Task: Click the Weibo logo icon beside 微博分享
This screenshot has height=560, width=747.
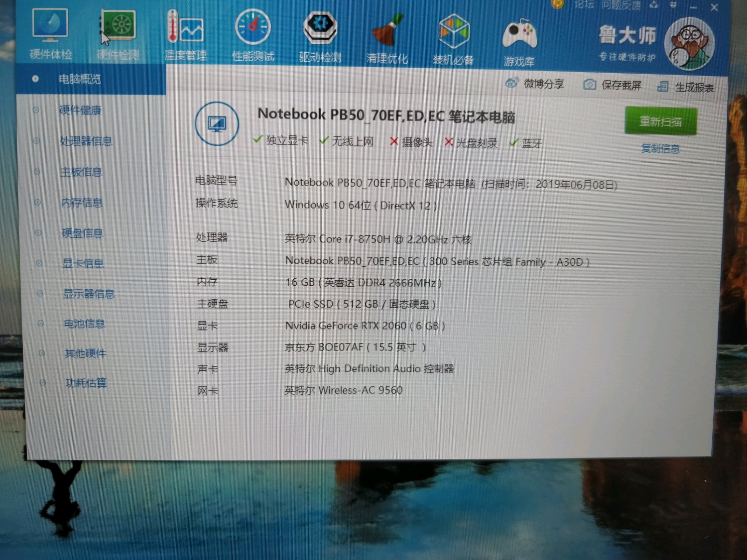Action: (x=511, y=83)
